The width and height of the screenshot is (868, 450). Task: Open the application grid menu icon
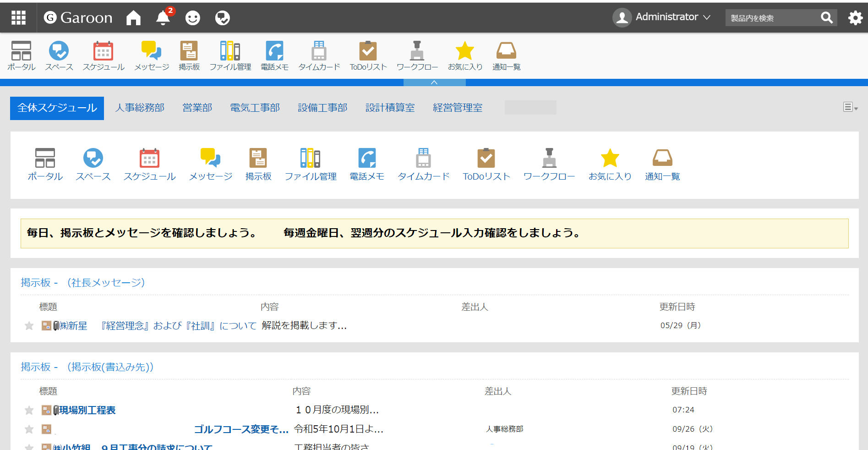point(18,17)
